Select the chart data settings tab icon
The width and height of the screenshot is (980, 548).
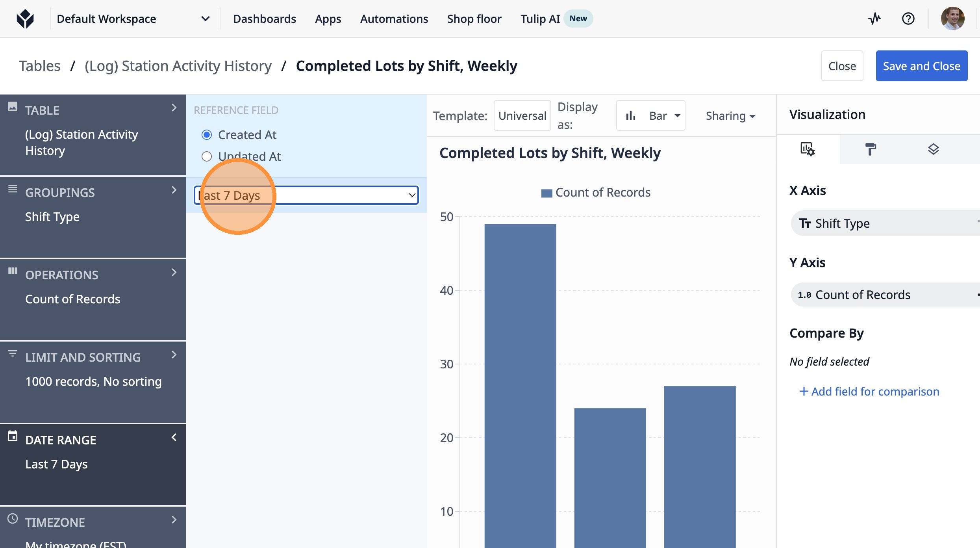(807, 149)
